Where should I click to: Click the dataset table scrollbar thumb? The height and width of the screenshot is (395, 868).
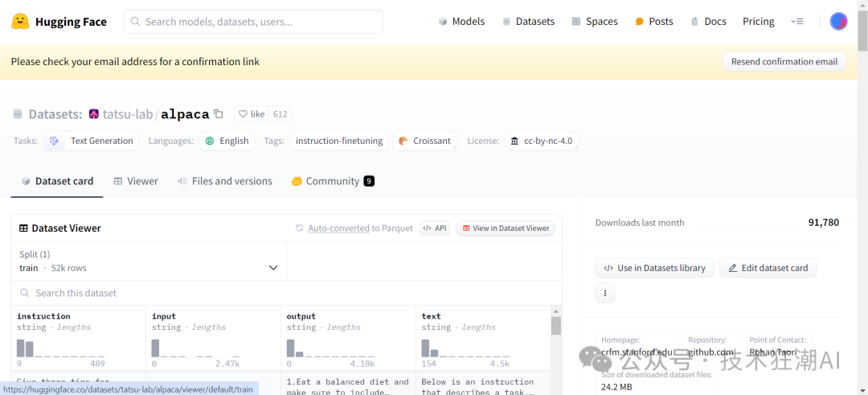pos(556,325)
